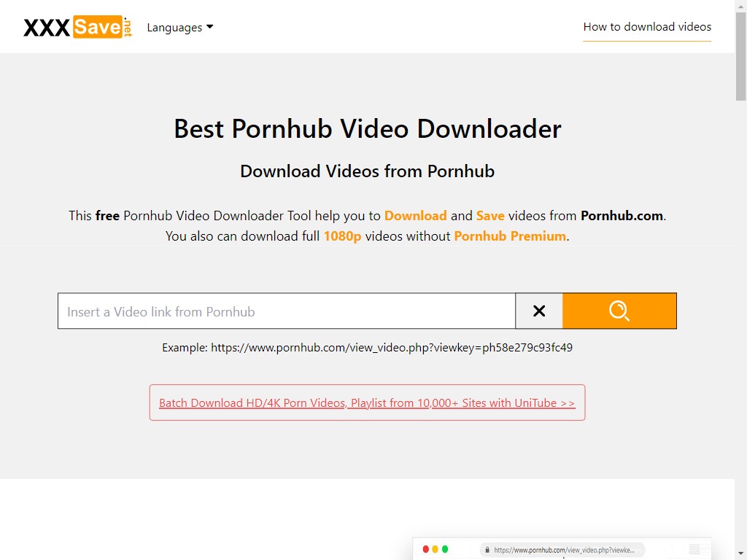
Task: Open the Batch Download UniTube link
Action: [x=367, y=402]
